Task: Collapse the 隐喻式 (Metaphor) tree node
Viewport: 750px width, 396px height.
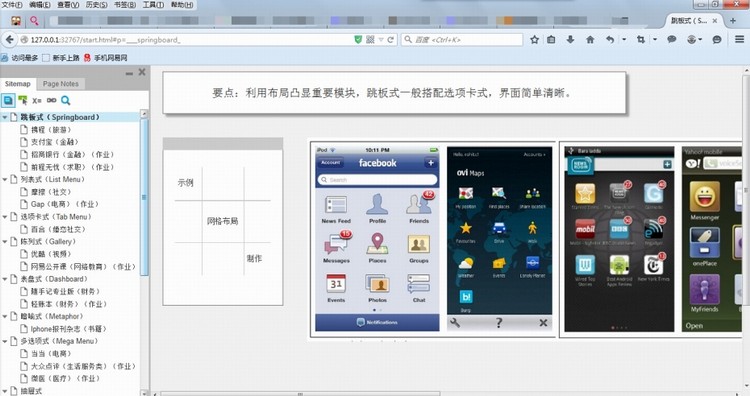Action: 5,316
